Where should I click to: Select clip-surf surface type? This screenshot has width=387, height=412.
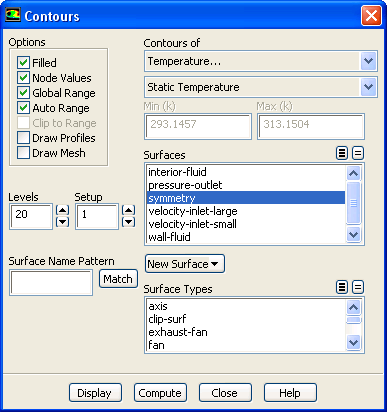pos(246,319)
